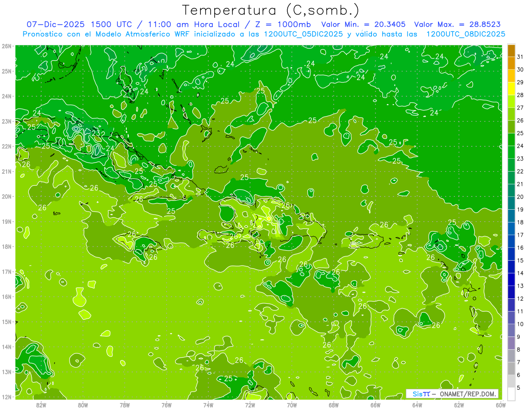
Task: Click the 21N latitude axis label
Action: [7, 171]
